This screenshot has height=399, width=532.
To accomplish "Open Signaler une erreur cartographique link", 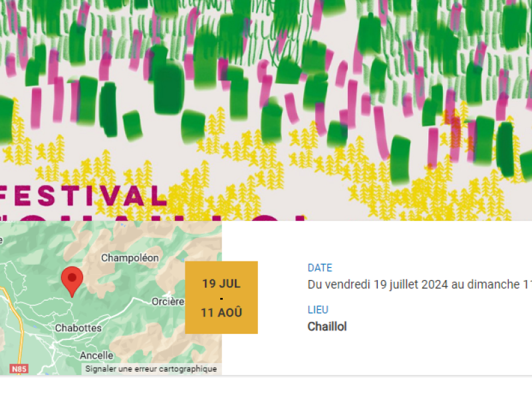I will click(151, 369).
